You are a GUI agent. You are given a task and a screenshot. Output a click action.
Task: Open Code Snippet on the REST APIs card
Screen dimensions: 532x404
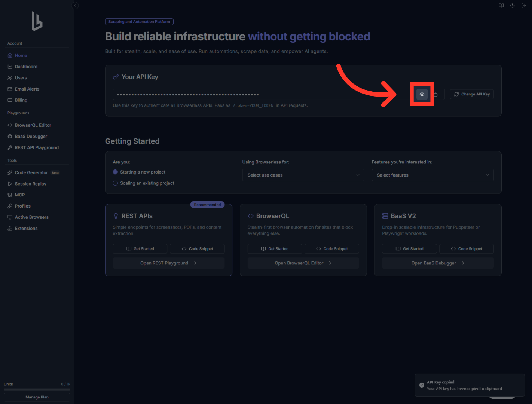point(197,249)
